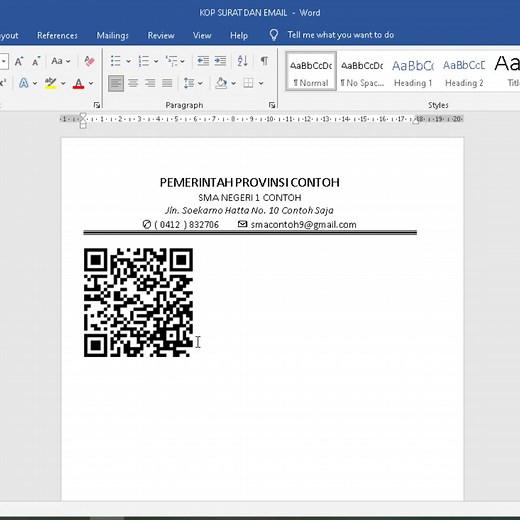This screenshot has height=520, width=520.
Task: Sort the selected text
Action: pos(242,61)
